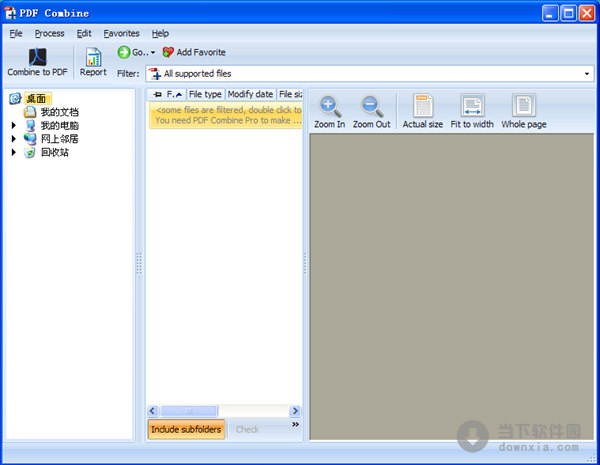Click the 回收站 recycle bin icon

(29, 152)
